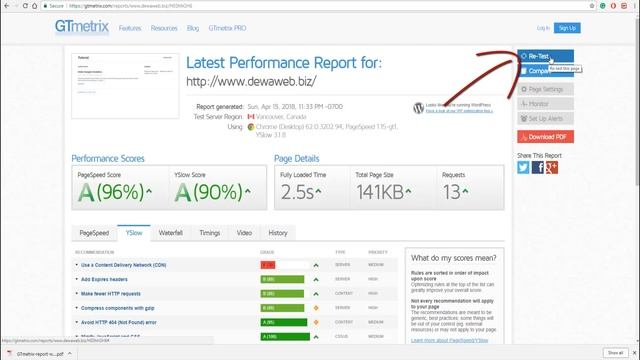Click Download PDF button
Viewport: 640px width, 360px height.
coord(545,137)
